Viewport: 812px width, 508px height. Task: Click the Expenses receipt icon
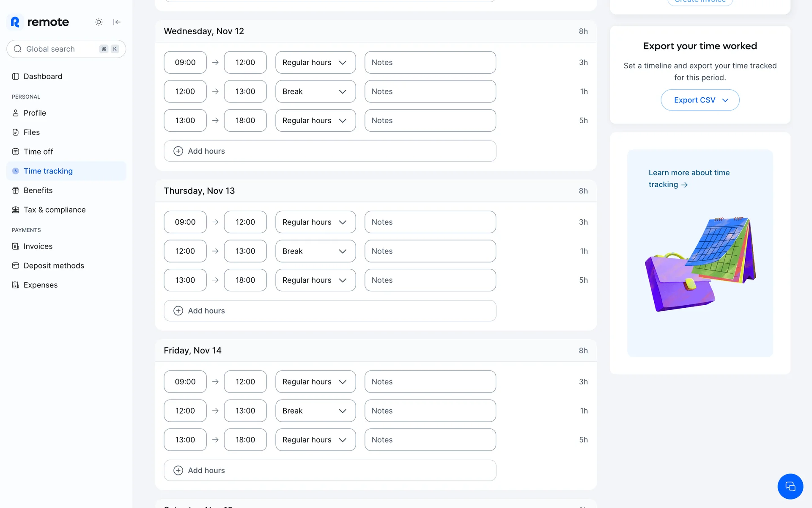click(16, 285)
